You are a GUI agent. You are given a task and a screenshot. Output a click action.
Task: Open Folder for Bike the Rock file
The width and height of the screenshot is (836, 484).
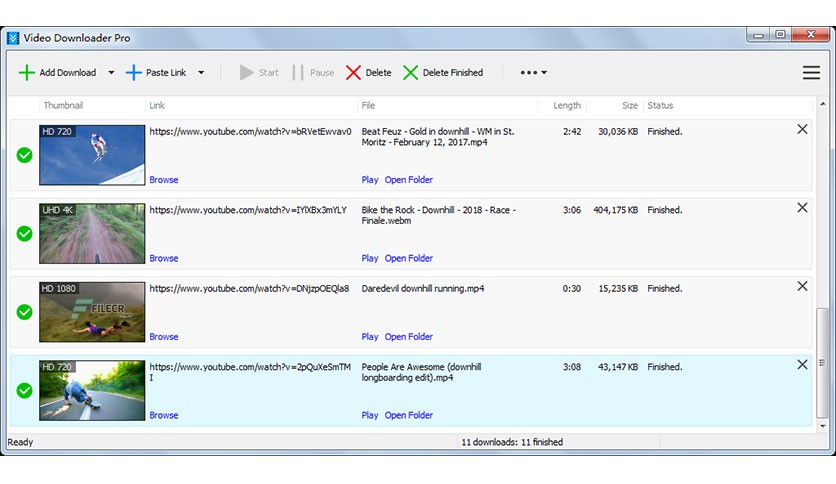(408, 259)
